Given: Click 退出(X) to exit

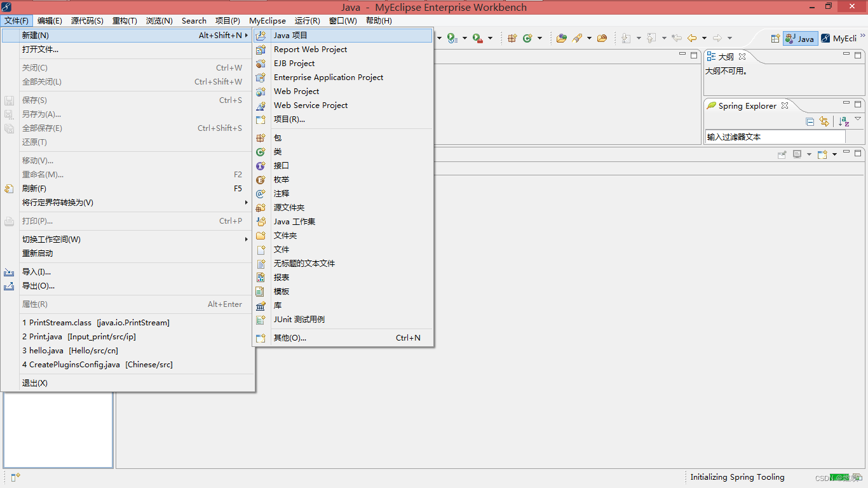Looking at the screenshot, I should pos(127,383).
